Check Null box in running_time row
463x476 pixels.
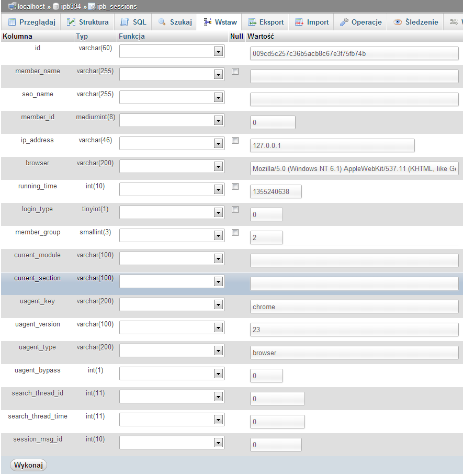point(235,187)
